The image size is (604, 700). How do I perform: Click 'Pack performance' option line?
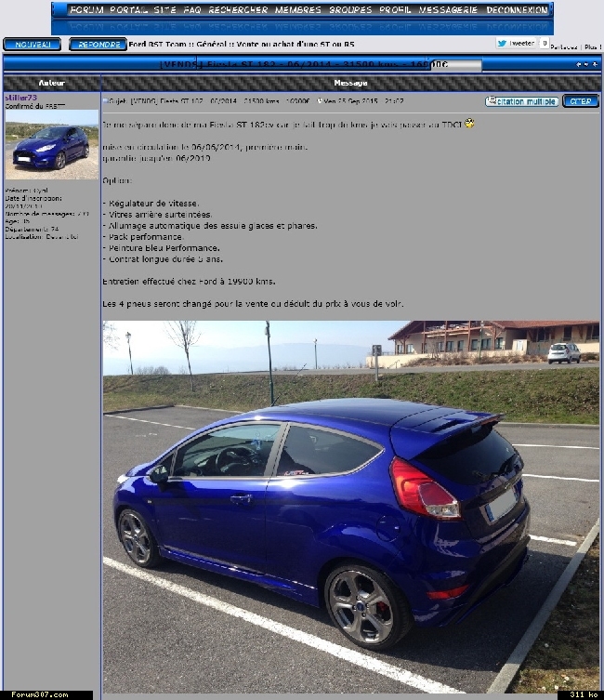[143, 237]
